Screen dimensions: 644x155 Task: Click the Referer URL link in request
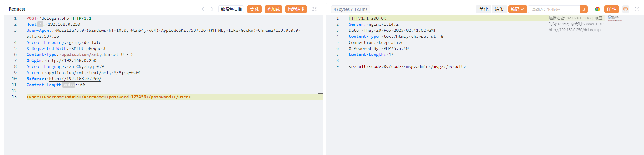(75, 79)
